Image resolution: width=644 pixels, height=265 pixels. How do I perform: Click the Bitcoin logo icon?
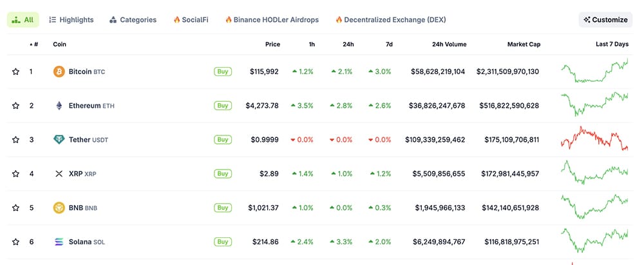click(x=59, y=72)
